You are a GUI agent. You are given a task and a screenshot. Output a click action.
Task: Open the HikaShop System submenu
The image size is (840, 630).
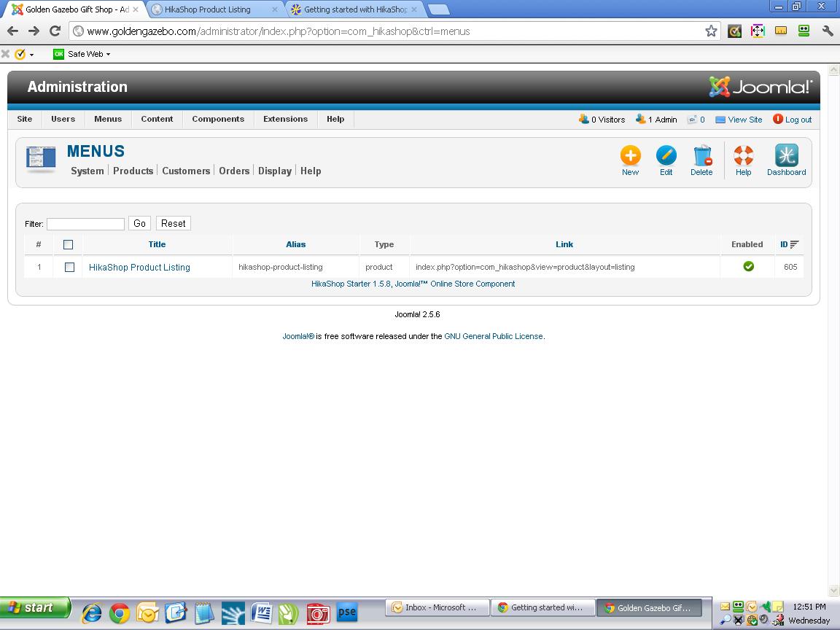87,171
